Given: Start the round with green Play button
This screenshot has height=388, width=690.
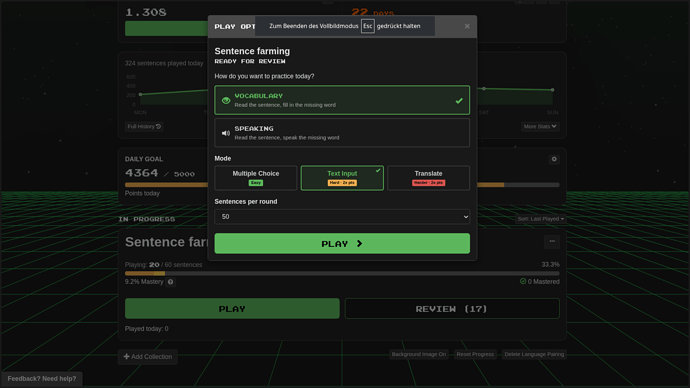Looking at the screenshot, I should click(x=342, y=243).
